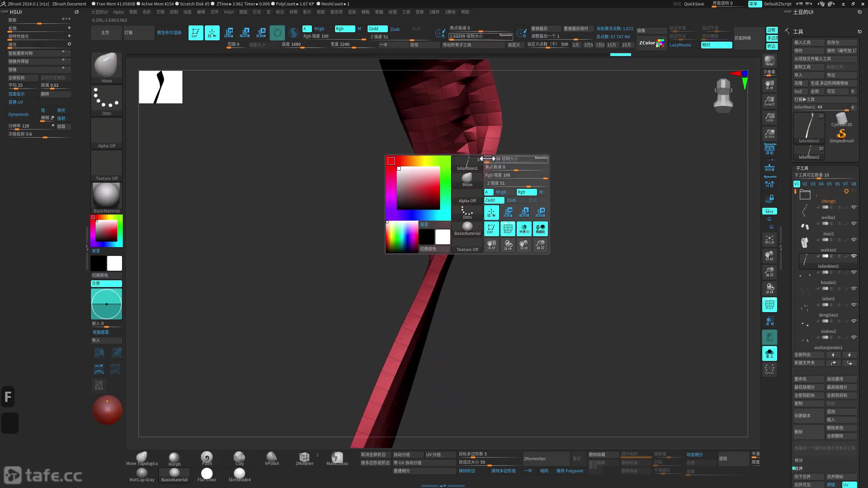This screenshot has width=868, height=488.
Task: Pick the white swatch in left shelf
Action: pyautogui.click(x=115, y=263)
